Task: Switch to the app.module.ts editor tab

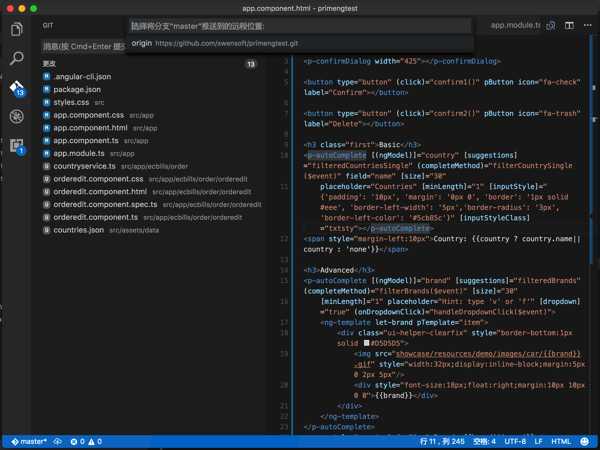Action: click(515, 25)
